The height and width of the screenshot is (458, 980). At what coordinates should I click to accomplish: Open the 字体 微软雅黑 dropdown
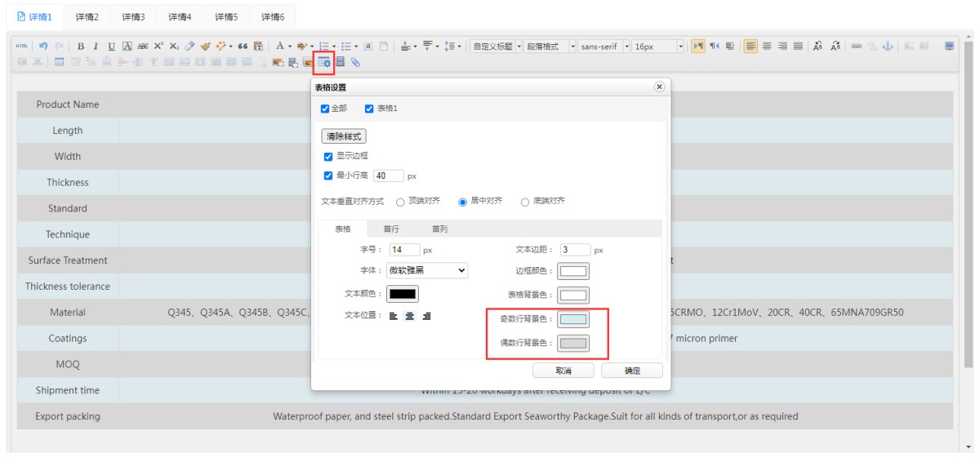(427, 270)
